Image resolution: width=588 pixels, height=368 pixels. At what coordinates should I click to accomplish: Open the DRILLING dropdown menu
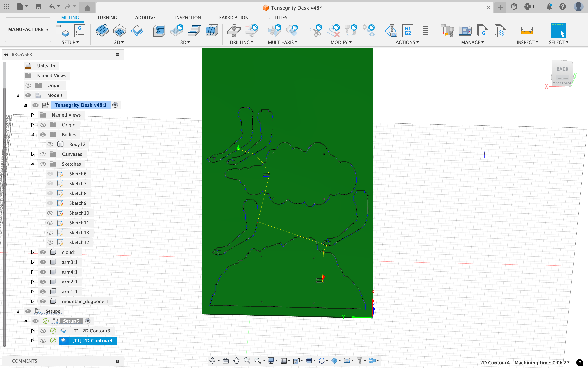tap(242, 42)
